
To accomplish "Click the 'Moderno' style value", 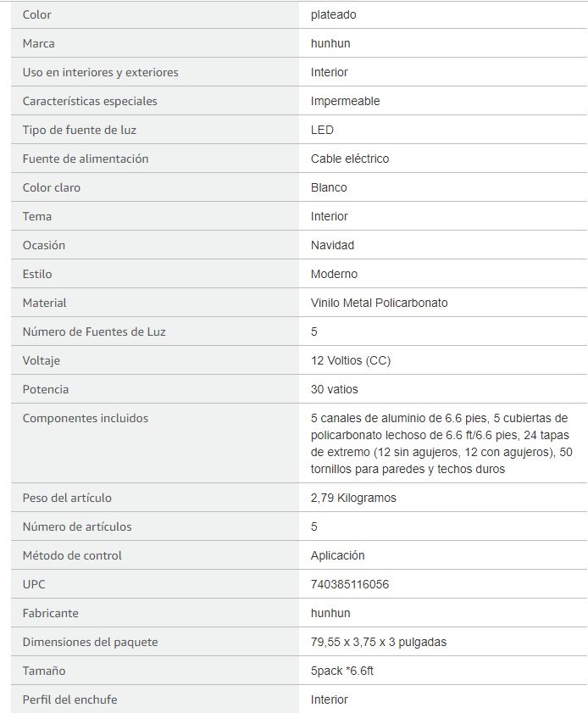I will click(x=334, y=274).
